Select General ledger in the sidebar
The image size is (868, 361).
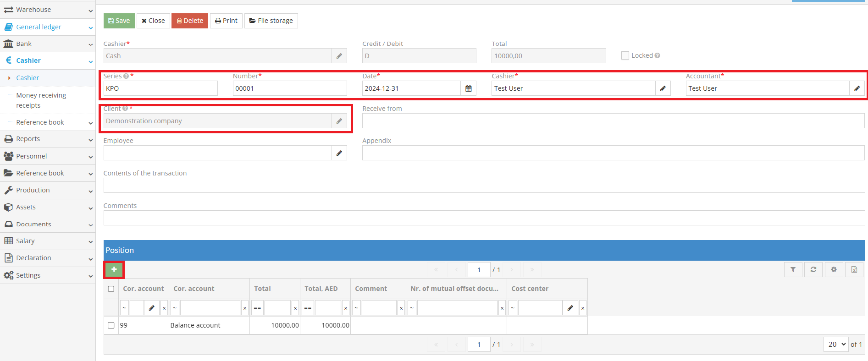click(39, 27)
